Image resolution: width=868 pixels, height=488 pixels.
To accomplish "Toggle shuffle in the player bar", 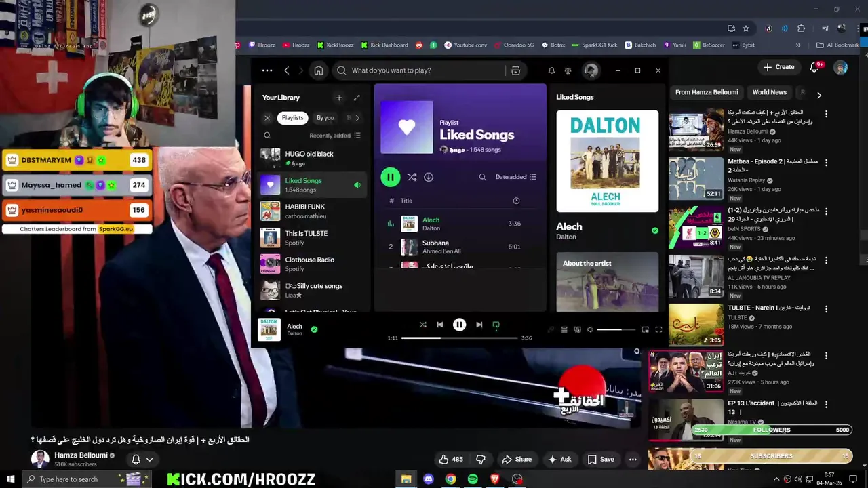I will pyautogui.click(x=423, y=325).
